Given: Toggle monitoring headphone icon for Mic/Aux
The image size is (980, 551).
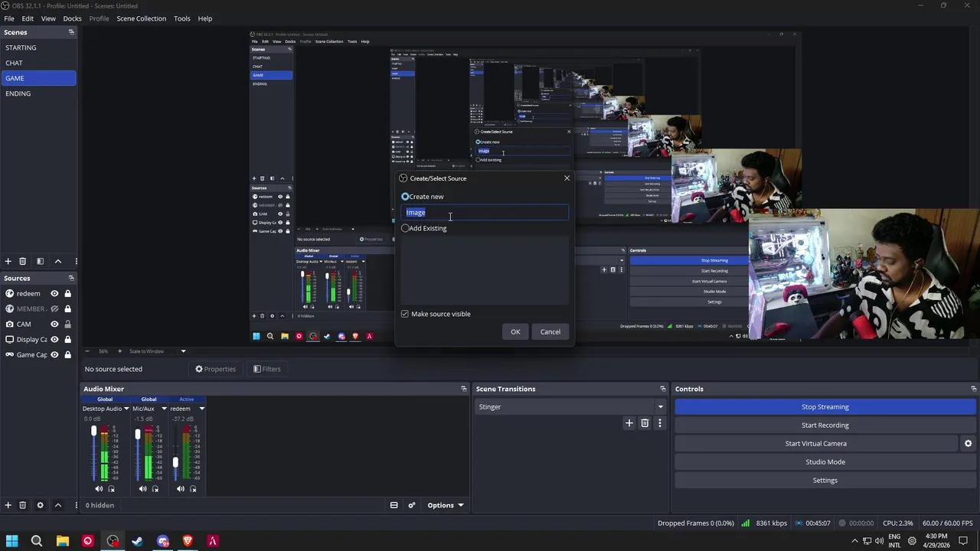Looking at the screenshot, I should point(155,488).
